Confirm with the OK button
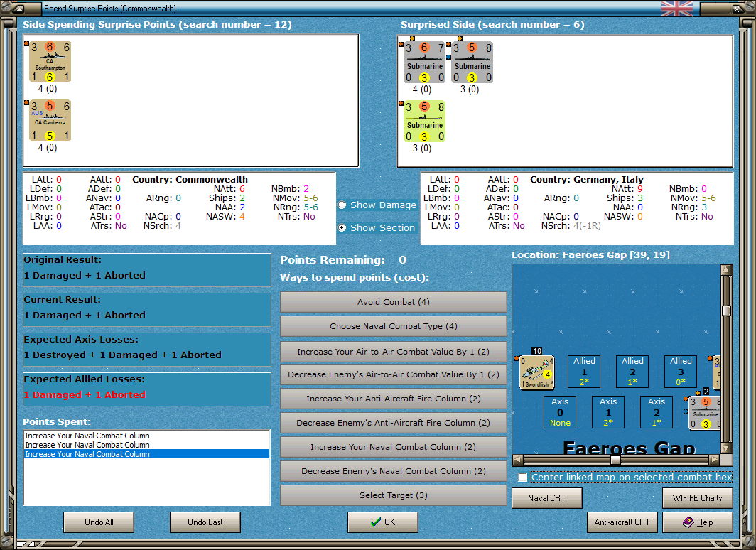The height and width of the screenshot is (550, 756). 383,522
